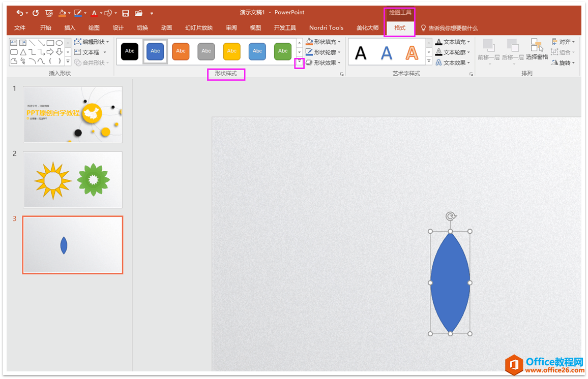Apply the black Abc shape style
The image size is (588, 379).
[130, 51]
